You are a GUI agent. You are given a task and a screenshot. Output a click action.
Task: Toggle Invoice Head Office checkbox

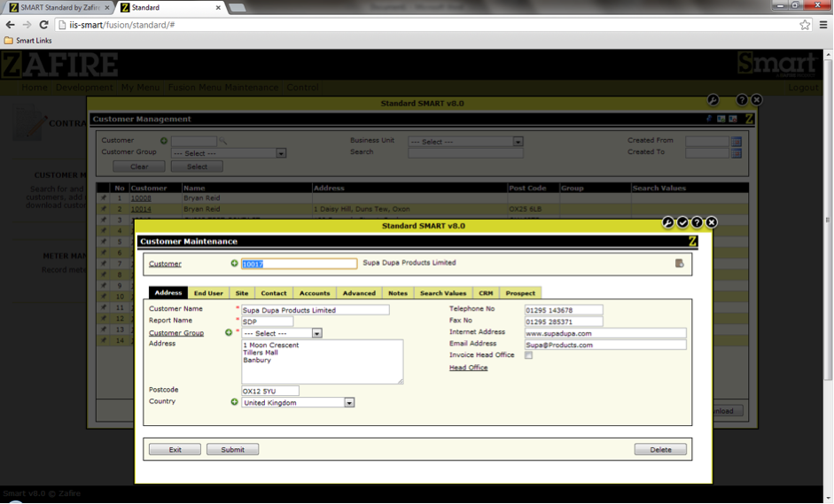(x=528, y=355)
